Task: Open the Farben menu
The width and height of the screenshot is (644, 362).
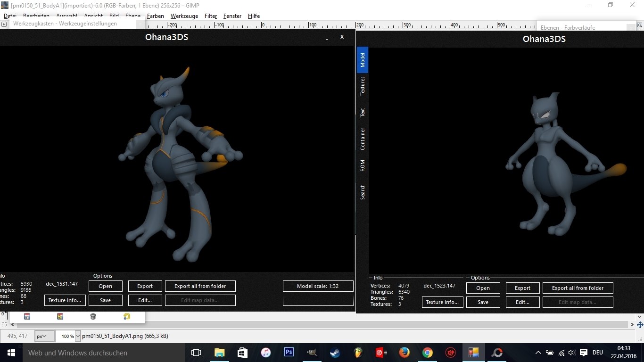Action: pos(156,16)
